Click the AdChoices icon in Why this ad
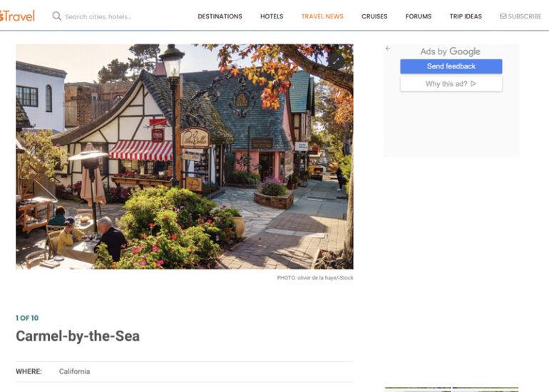Viewport: 549px width, 392px height. (x=473, y=83)
